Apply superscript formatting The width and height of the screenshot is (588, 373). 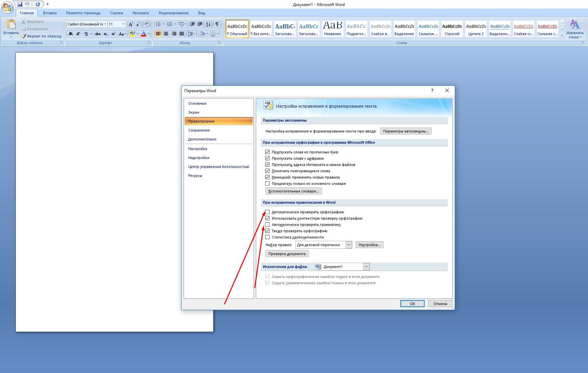(113, 34)
